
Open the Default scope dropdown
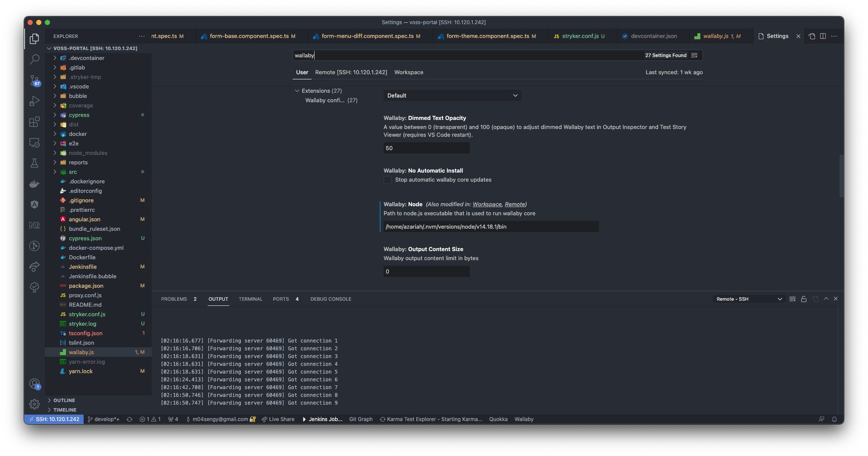pyautogui.click(x=452, y=95)
